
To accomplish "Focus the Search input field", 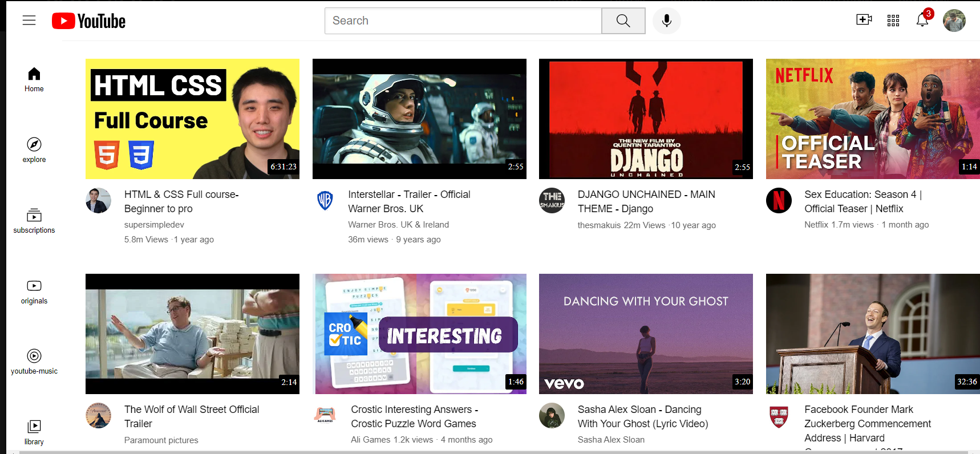I will [x=463, y=21].
